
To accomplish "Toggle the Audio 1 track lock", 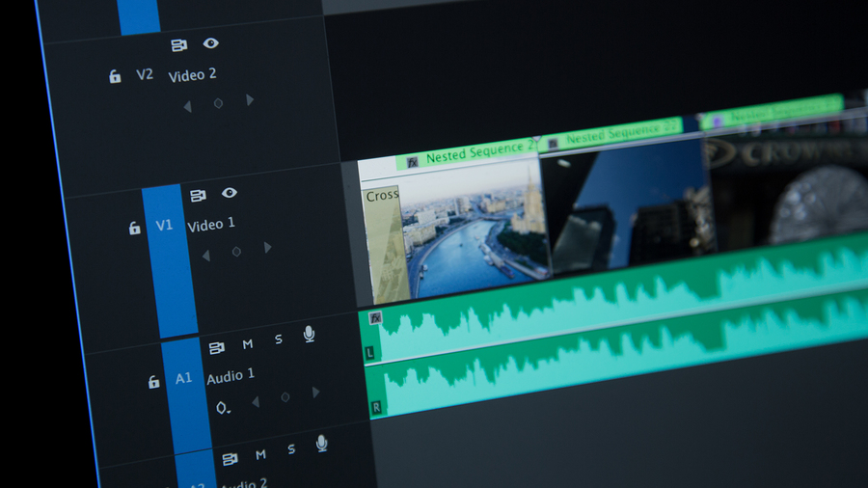I will coord(153,382).
